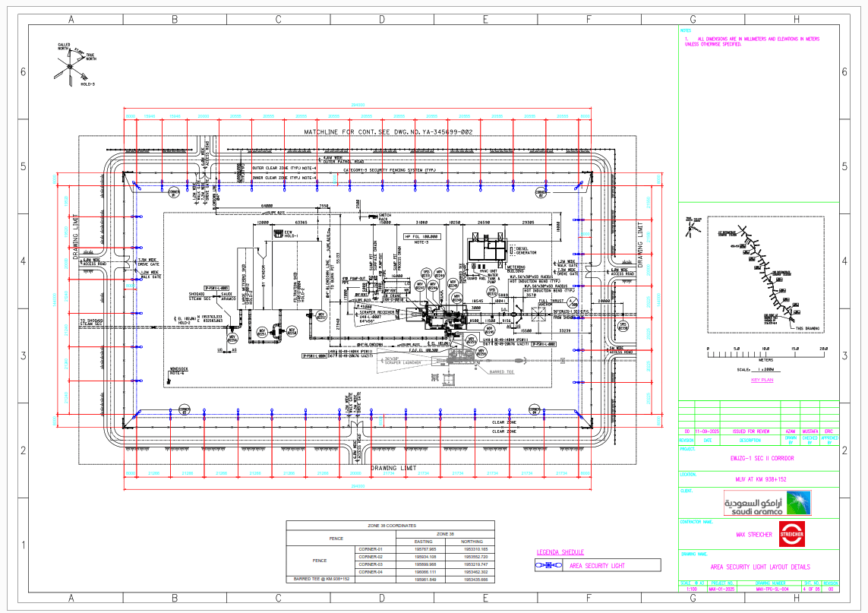This screenshot has width=868, height=613.
Task: Click location 'MLIV AT KM 938+152'
Action: pos(762,479)
